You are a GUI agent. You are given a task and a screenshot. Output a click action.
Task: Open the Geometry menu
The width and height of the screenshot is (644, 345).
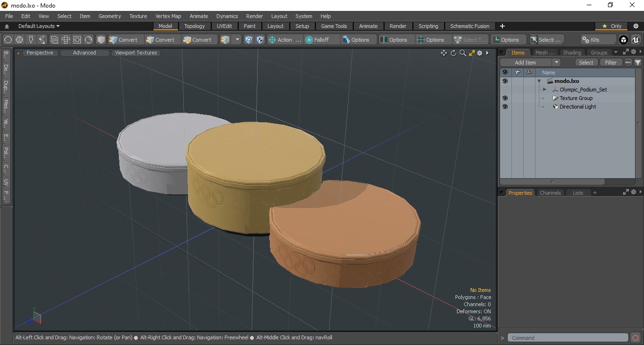pos(109,16)
